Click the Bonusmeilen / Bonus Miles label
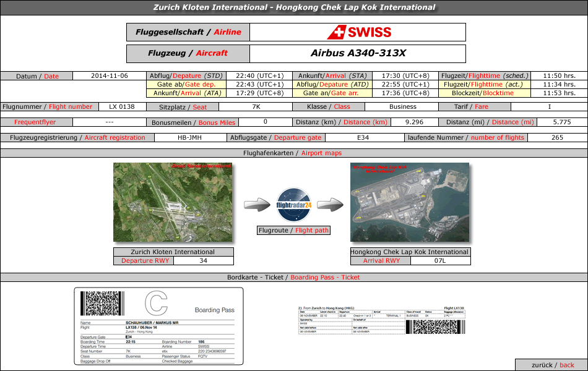The width and height of the screenshot is (588, 371). click(193, 122)
